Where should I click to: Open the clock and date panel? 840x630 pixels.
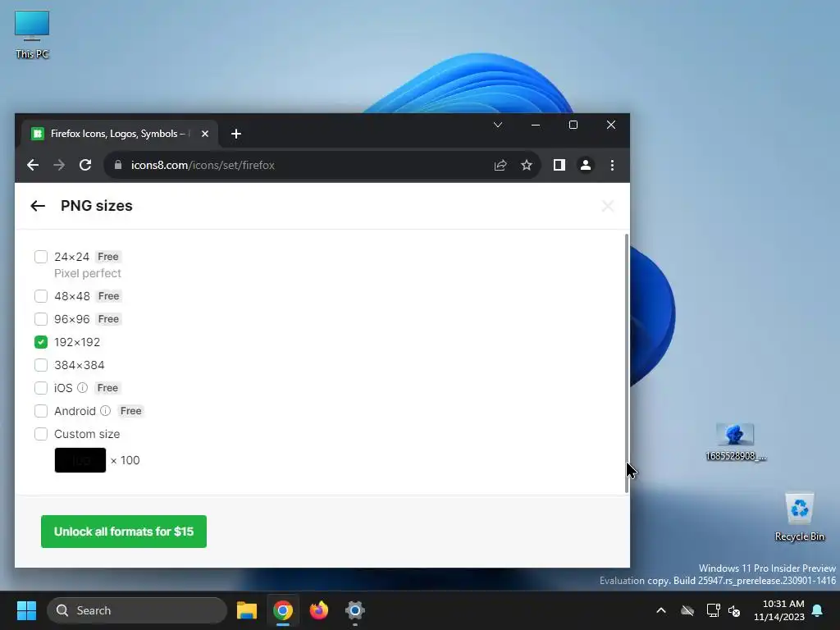tap(779, 610)
